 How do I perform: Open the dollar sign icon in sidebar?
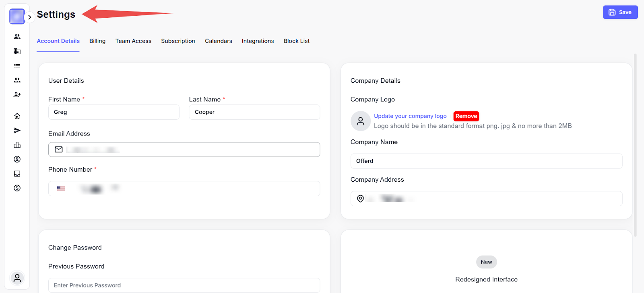[x=17, y=188]
